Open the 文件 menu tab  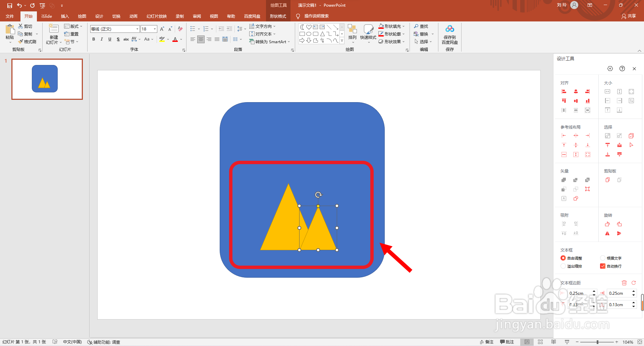tap(10, 16)
